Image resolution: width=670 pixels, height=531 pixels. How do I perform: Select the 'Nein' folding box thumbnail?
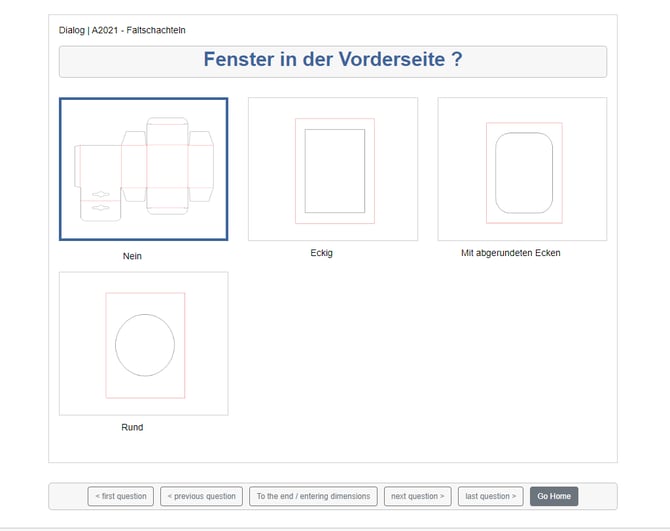[144, 169]
